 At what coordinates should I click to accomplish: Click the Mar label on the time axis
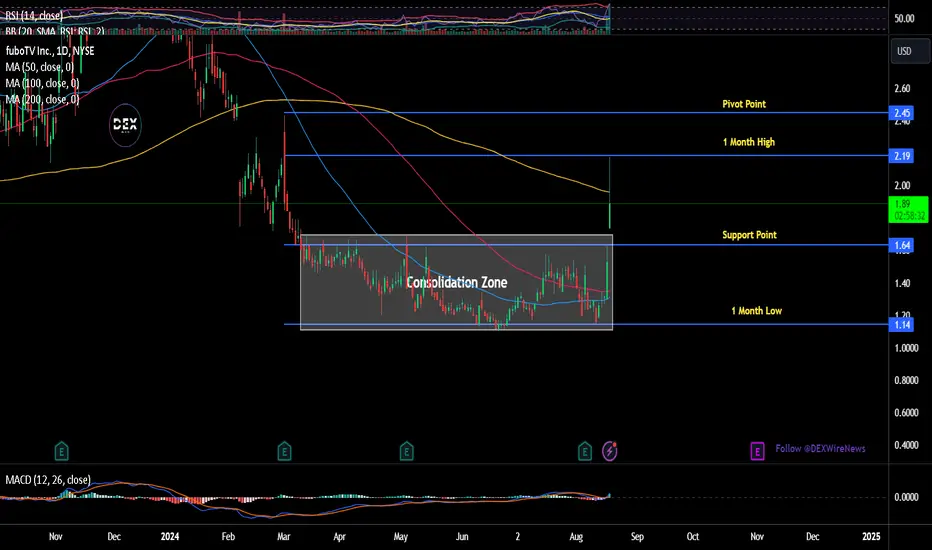coord(284,536)
